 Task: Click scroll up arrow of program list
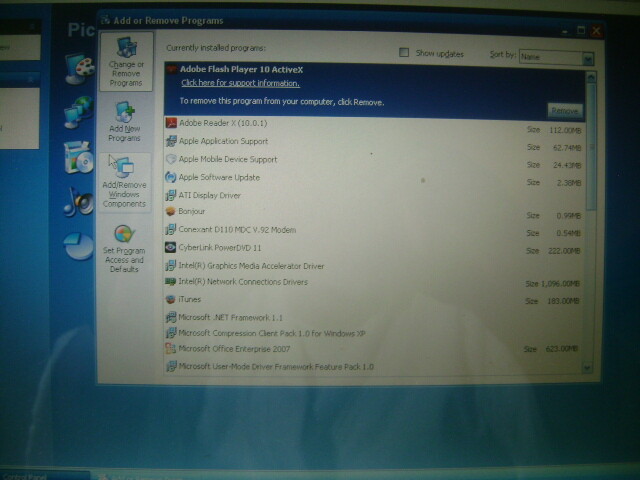[x=591, y=77]
